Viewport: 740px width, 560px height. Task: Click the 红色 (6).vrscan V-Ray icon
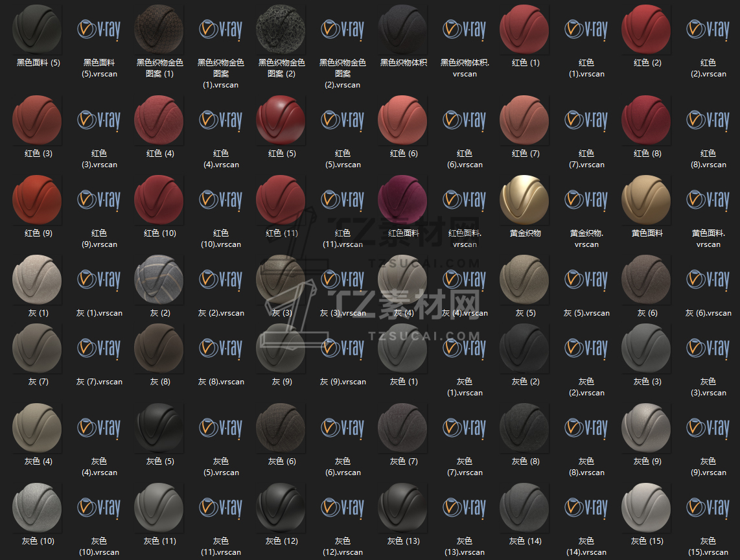pos(464,120)
